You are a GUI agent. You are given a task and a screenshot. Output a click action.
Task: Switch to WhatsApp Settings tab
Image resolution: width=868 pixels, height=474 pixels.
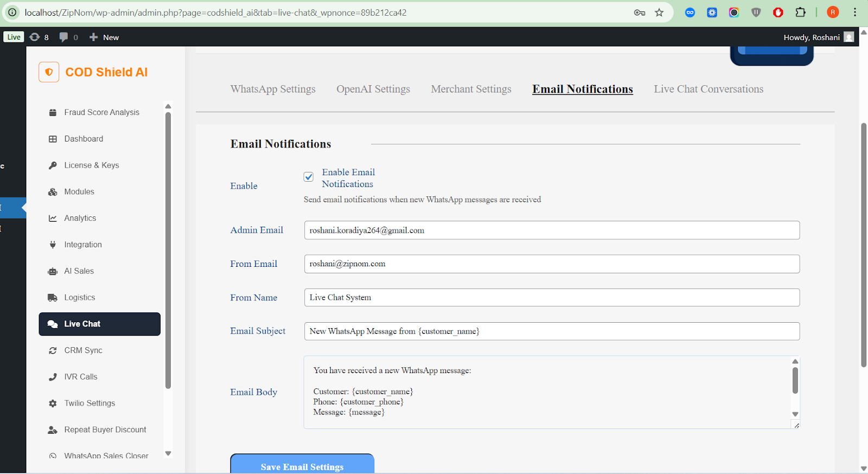(273, 89)
